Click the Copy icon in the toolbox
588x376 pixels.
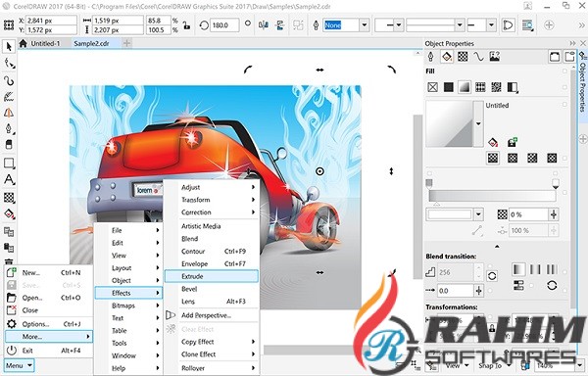click(9, 232)
